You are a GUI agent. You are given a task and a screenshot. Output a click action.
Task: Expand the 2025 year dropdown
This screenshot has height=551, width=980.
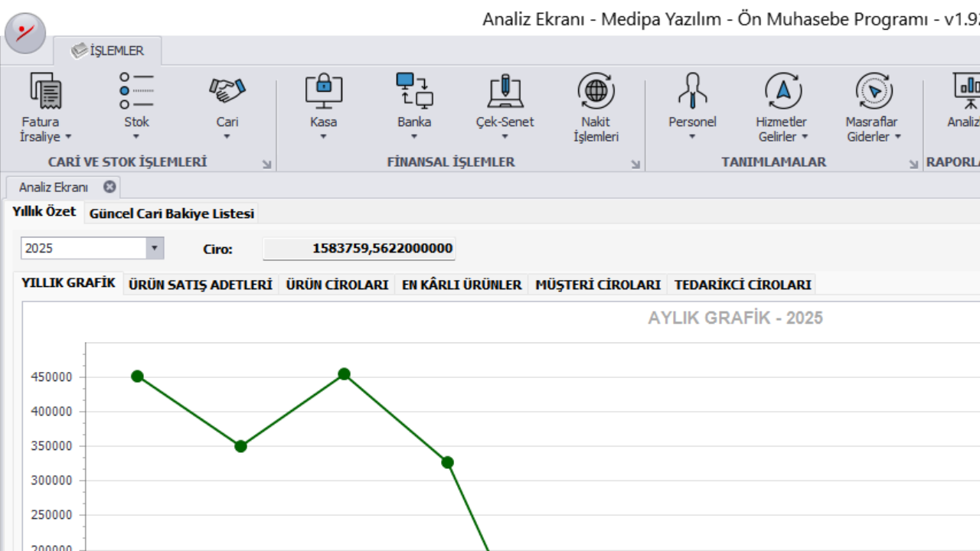pos(155,248)
